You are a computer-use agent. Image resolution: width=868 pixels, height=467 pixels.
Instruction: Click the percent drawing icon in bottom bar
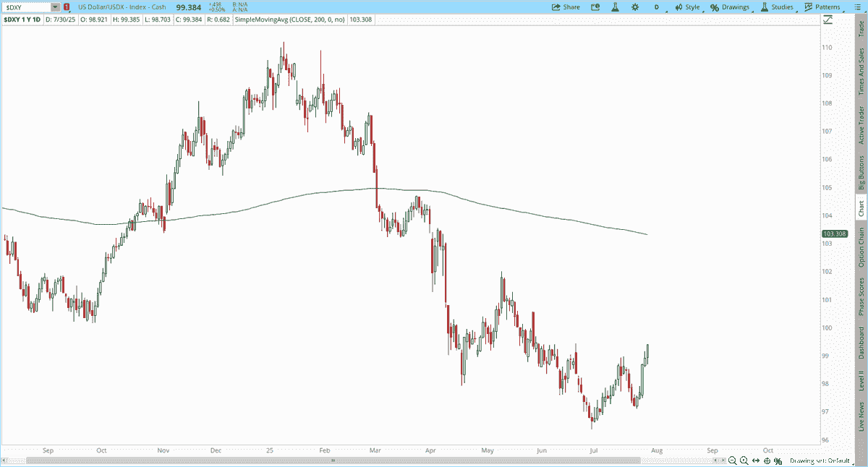coord(778,460)
